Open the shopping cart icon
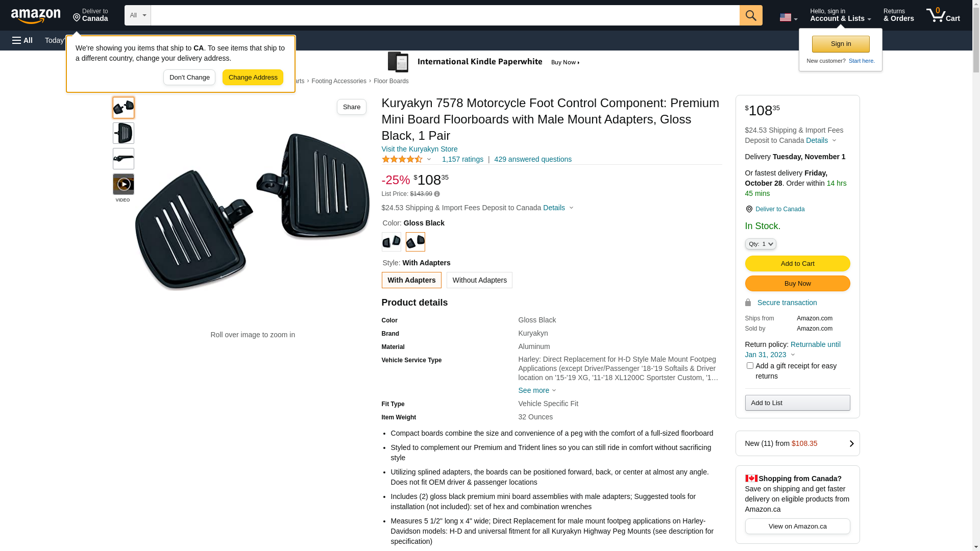Image resolution: width=980 pixels, height=551 pixels. coord(943,15)
